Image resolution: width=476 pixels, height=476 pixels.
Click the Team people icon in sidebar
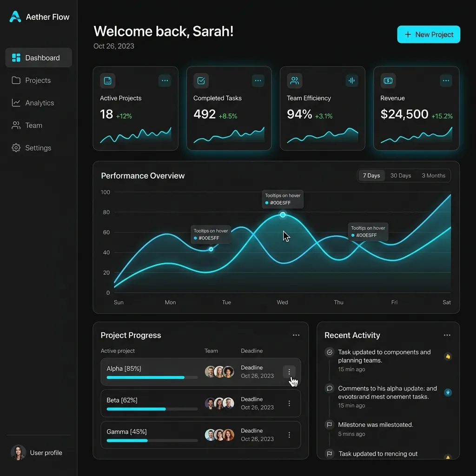coord(16,126)
